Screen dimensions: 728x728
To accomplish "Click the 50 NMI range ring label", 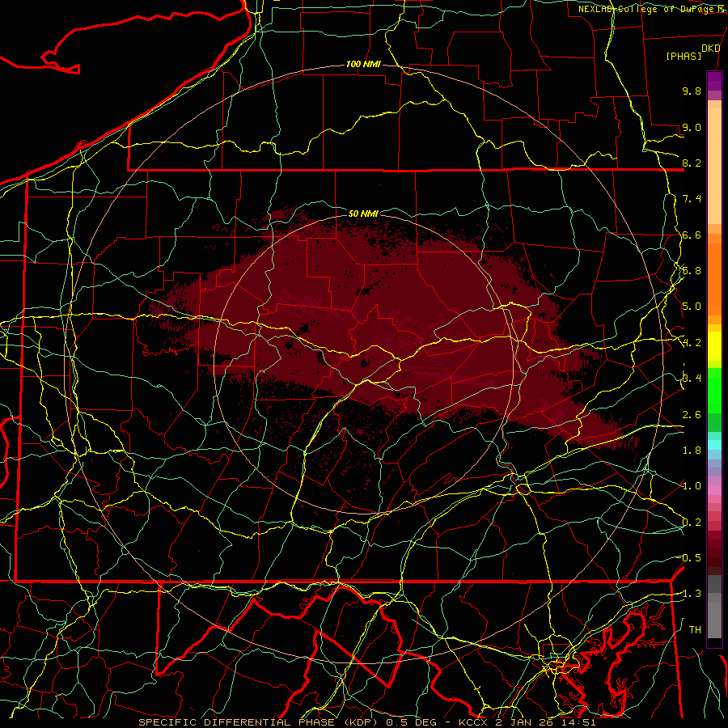I will click(x=363, y=214).
